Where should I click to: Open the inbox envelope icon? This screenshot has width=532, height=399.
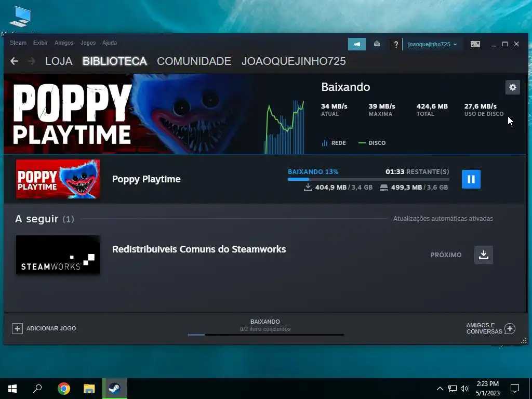pyautogui.click(x=377, y=44)
